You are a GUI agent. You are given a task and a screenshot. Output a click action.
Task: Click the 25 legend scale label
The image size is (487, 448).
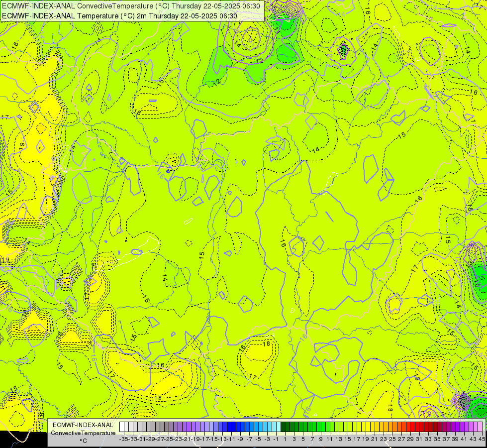tap(392, 440)
